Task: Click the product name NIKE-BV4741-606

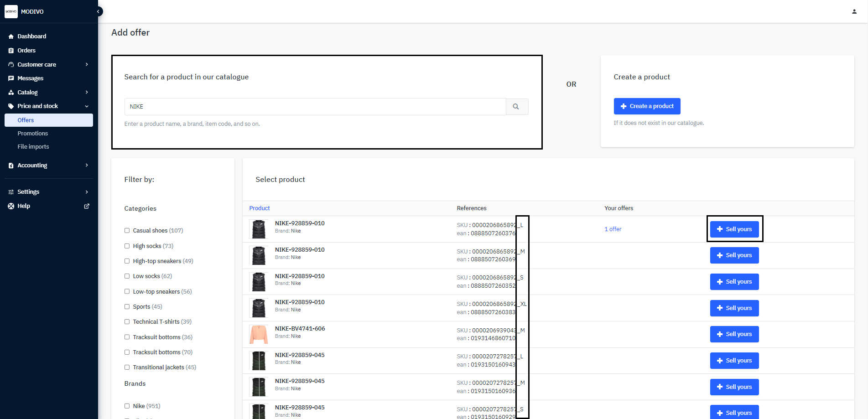Action: coord(300,329)
